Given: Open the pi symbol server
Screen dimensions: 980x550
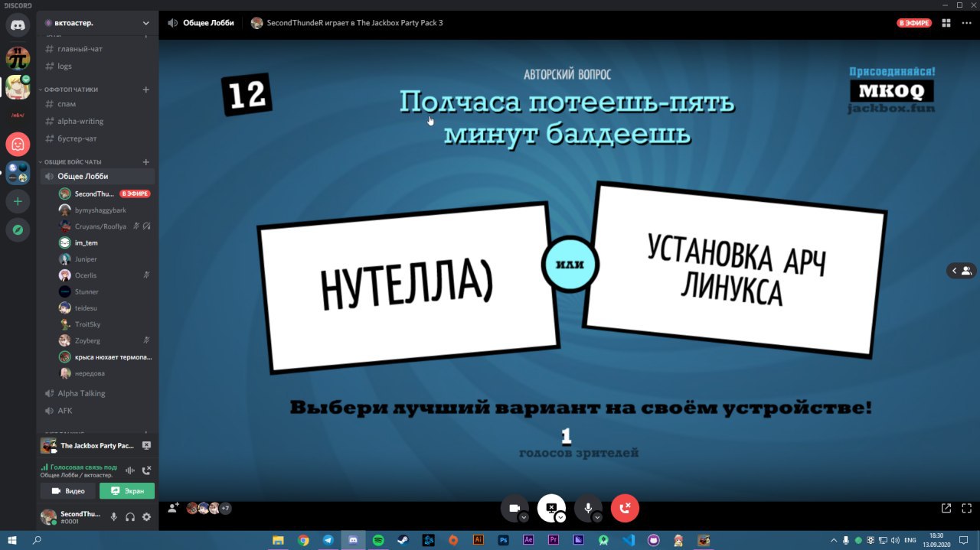Looking at the screenshot, I should point(18,58).
